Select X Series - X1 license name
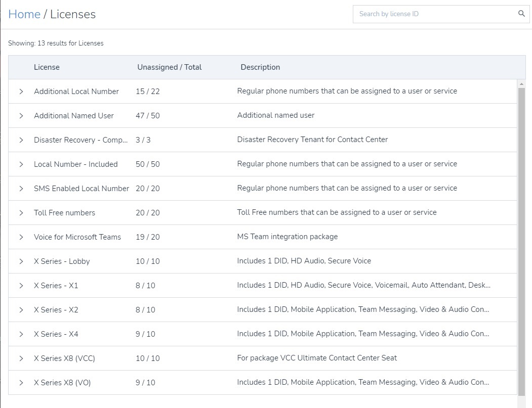 (x=56, y=286)
